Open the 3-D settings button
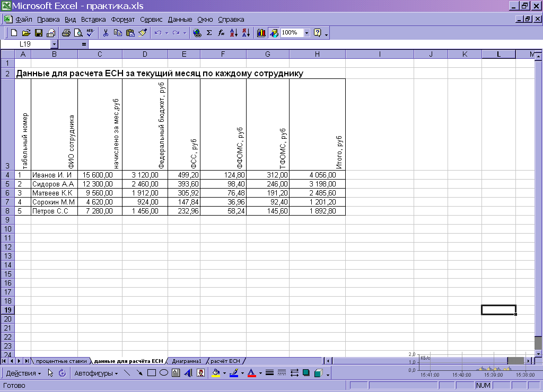543x392 pixels. coord(319,373)
